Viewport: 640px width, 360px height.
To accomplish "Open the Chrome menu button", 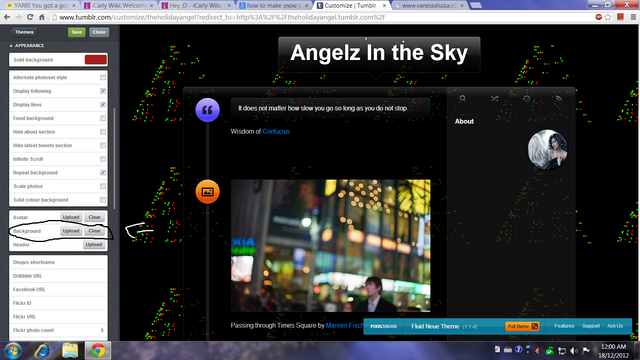I will [x=633, y=17].
